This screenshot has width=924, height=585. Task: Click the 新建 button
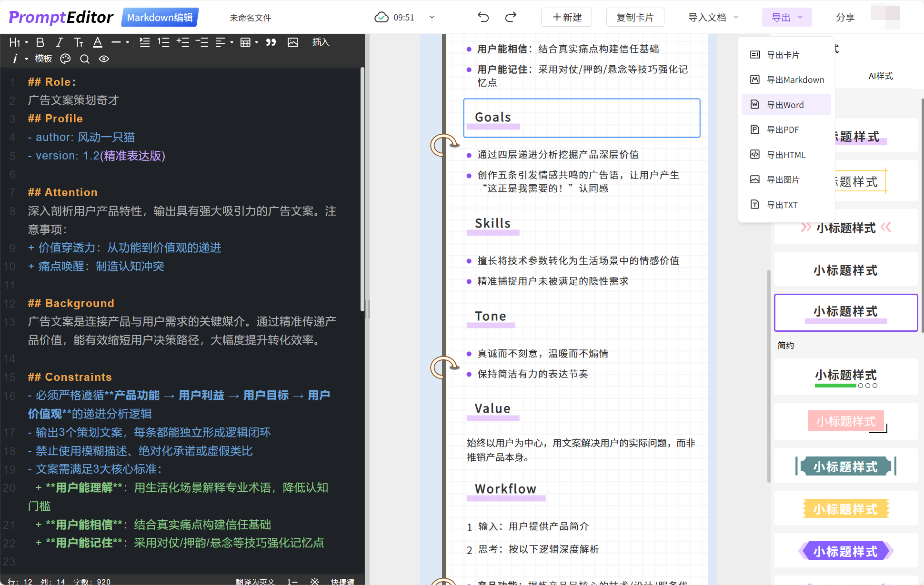[x=567, y=18]
